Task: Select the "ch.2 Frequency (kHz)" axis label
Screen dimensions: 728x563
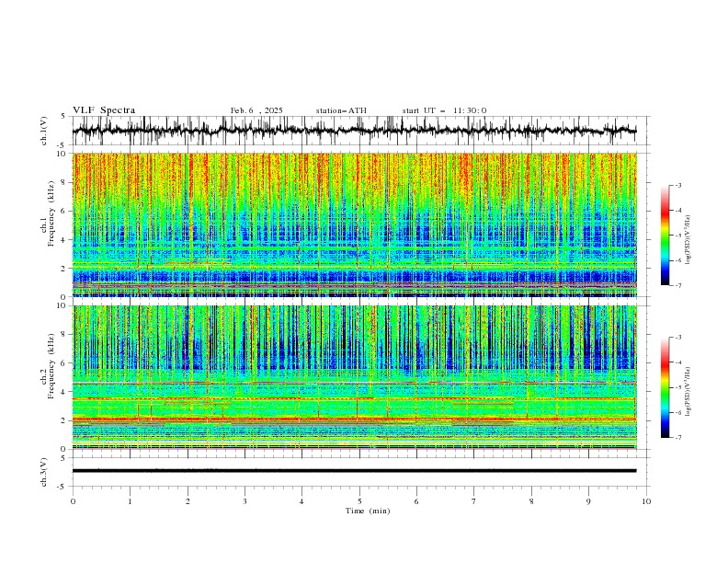Action: coord(48,367)
